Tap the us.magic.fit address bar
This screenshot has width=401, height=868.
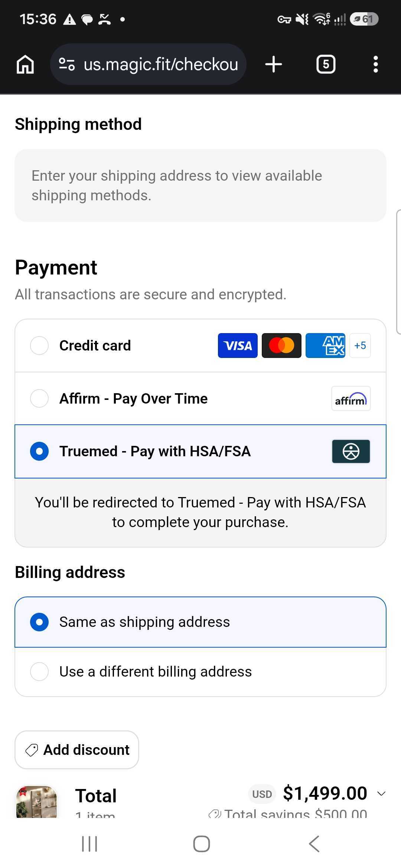tap(149, 64)
